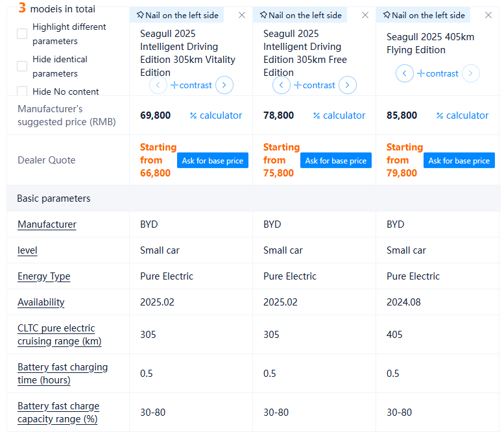Click previous arrow under 405km Flying Edition

click(x=404, y=73)
